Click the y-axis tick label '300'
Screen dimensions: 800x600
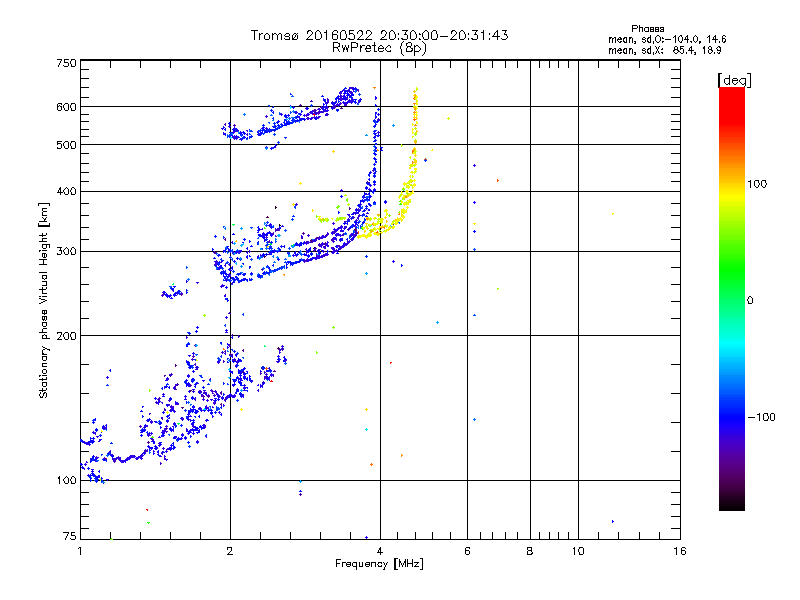click(x=66, y=251)
